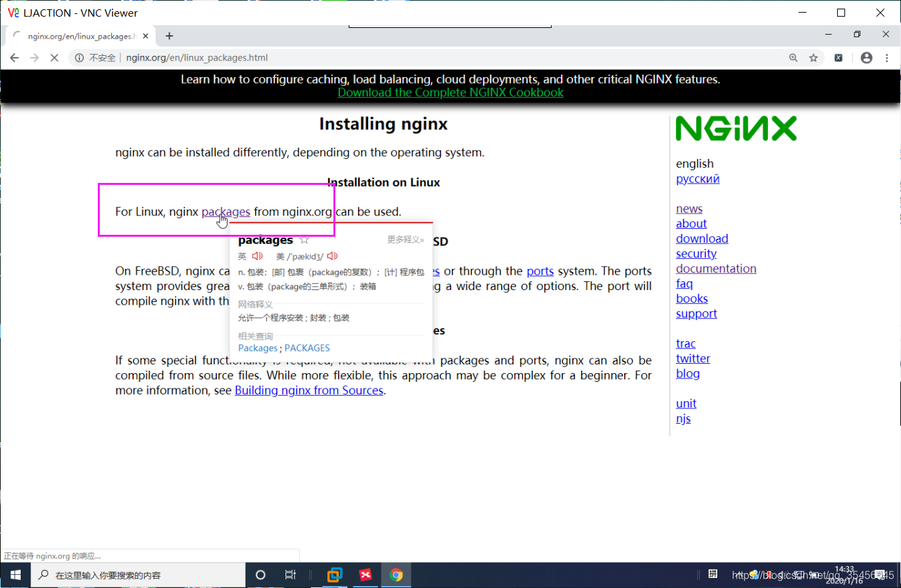This screenshot has width=901, height=588.
Task: Play the British pronunciation audio
Action: pyautogui.click(x=258, y=256)
